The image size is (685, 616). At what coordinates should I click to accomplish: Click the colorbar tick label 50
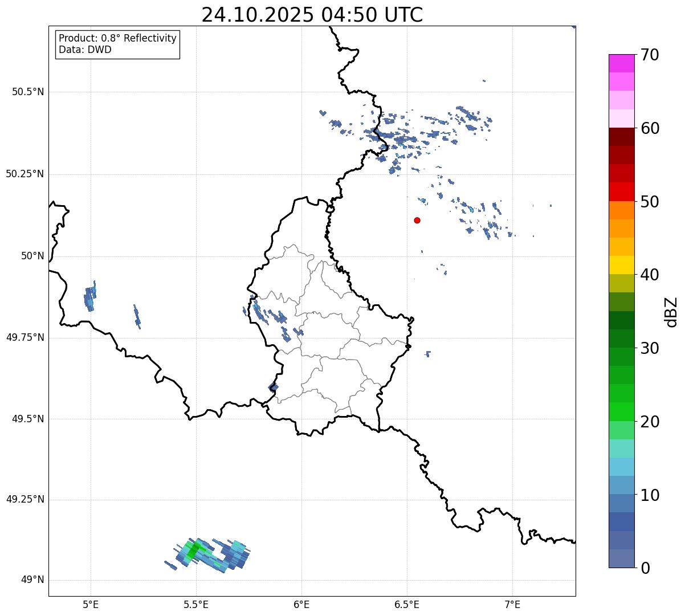click(x=650, y=202)
